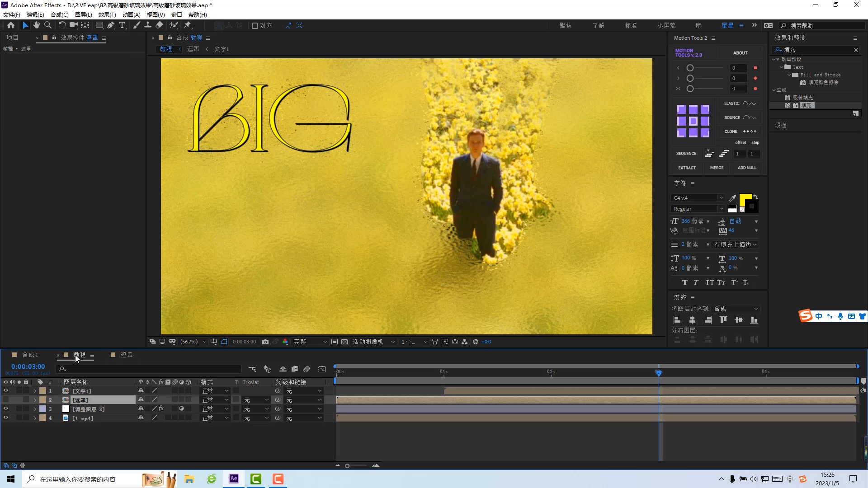Show the 遮罩 layer visibility box

tap(5, 400)
